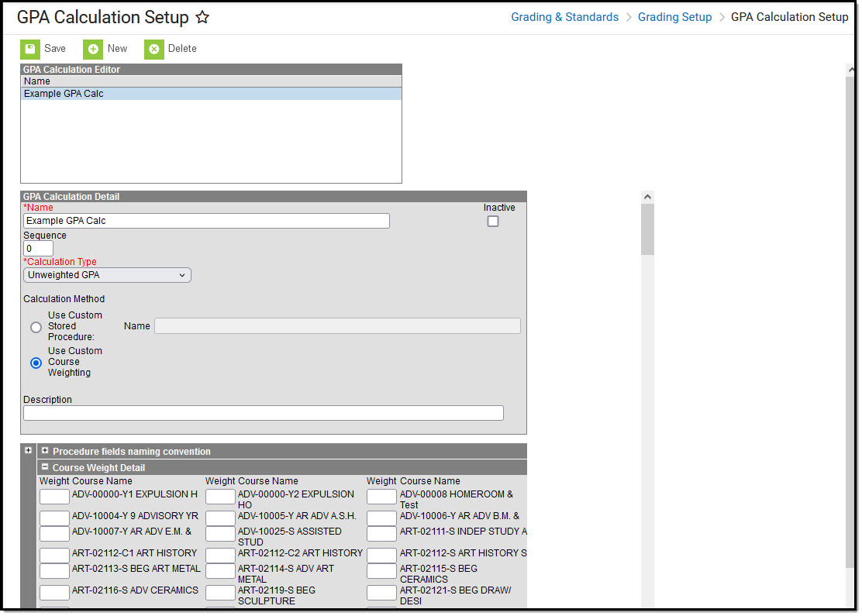Click the stored procedure Name field
This screenshot has height=616, width=862.
coord(337,326)
